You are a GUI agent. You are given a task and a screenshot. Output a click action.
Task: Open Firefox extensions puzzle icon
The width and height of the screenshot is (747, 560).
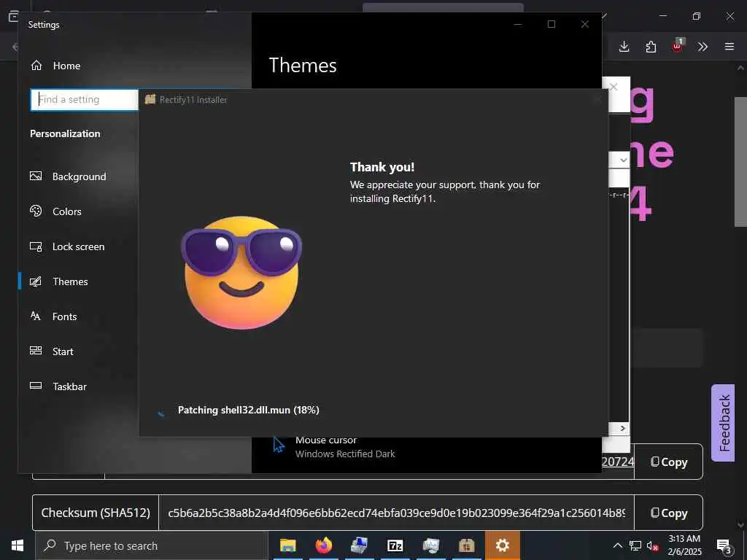pyautogui.click(x=651, y=47)
